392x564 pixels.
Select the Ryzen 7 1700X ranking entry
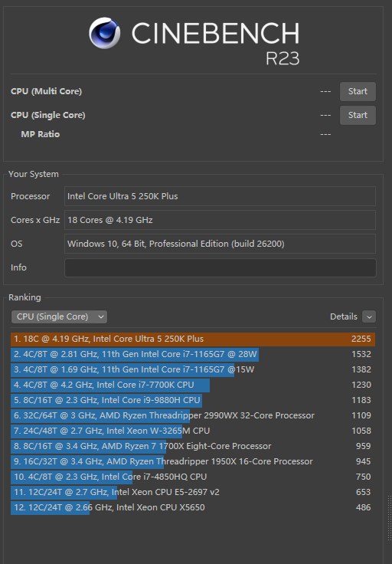[193, 446]
